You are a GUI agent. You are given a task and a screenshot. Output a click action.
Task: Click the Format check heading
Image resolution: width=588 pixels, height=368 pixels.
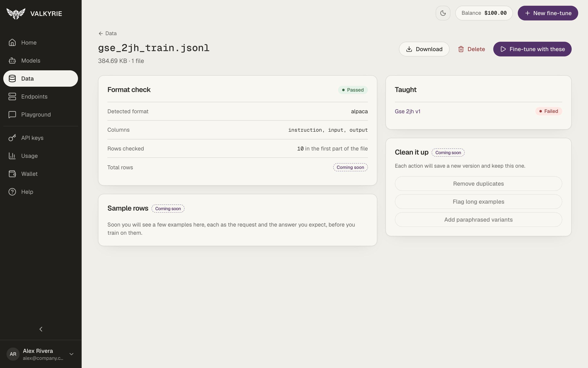tap(129, 90)
